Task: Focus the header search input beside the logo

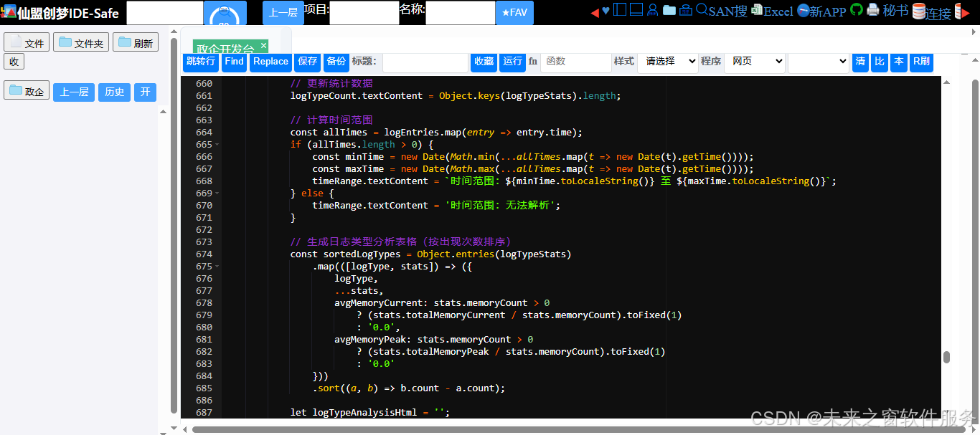Action: click(x=165, y=13)
